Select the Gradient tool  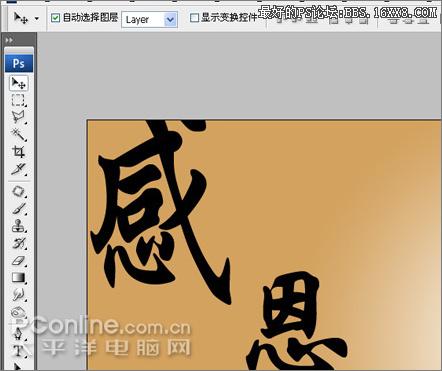[x=18, y=278]
